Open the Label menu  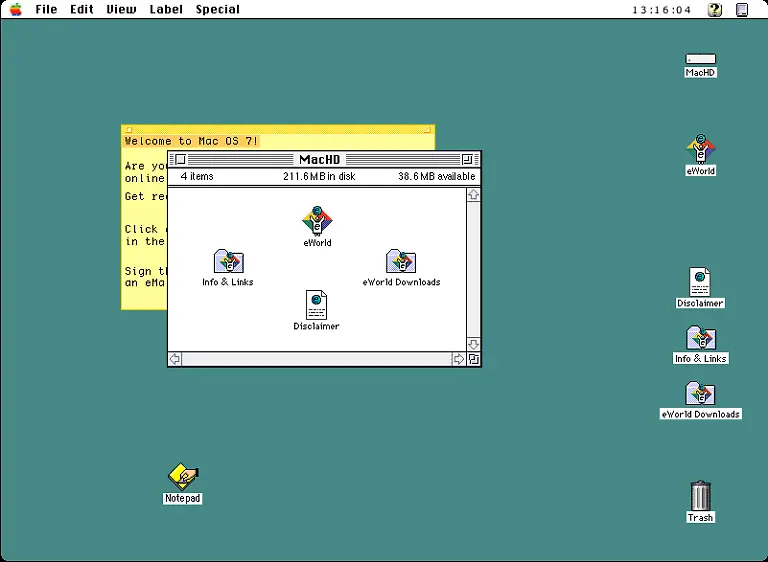coord(166,9)
